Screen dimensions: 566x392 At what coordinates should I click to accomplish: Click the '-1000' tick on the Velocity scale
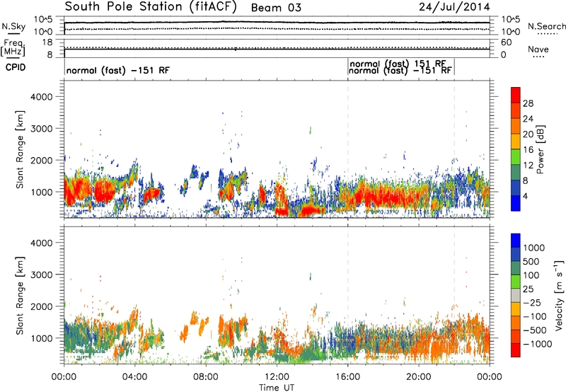pos(537,344)
